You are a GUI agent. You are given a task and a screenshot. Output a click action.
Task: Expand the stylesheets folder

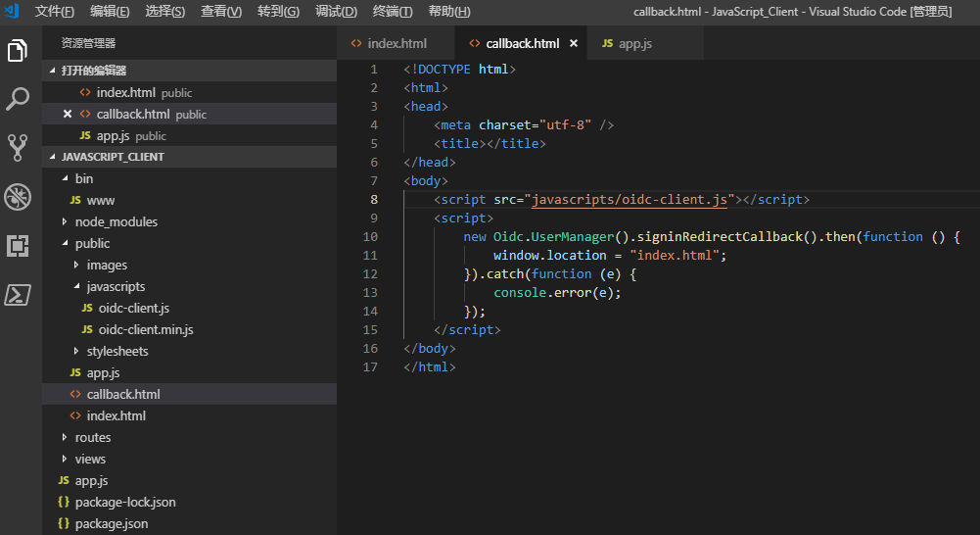[117, 351]
